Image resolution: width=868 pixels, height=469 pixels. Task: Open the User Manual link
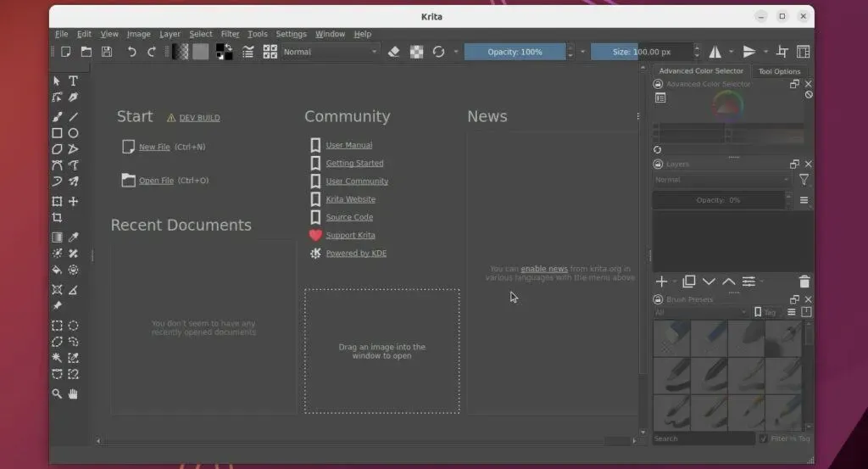tap(348, 145)
